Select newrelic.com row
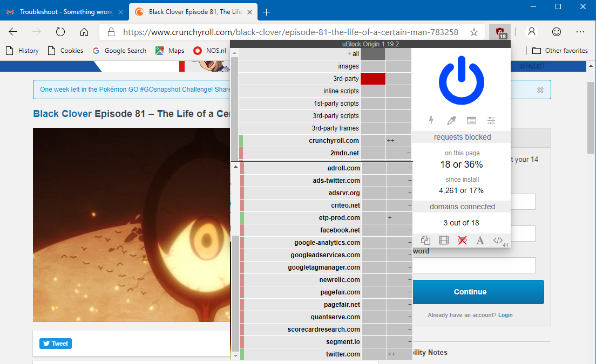 (300, 280)
